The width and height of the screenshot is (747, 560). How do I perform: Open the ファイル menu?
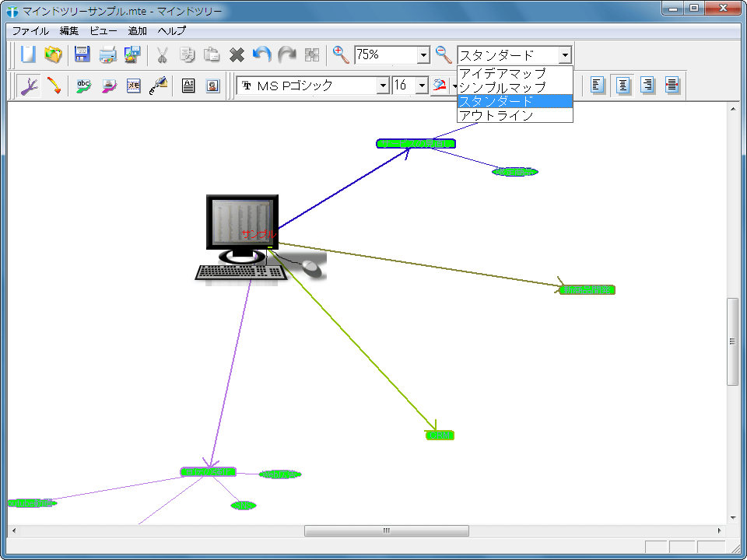[x=30, y=31]
